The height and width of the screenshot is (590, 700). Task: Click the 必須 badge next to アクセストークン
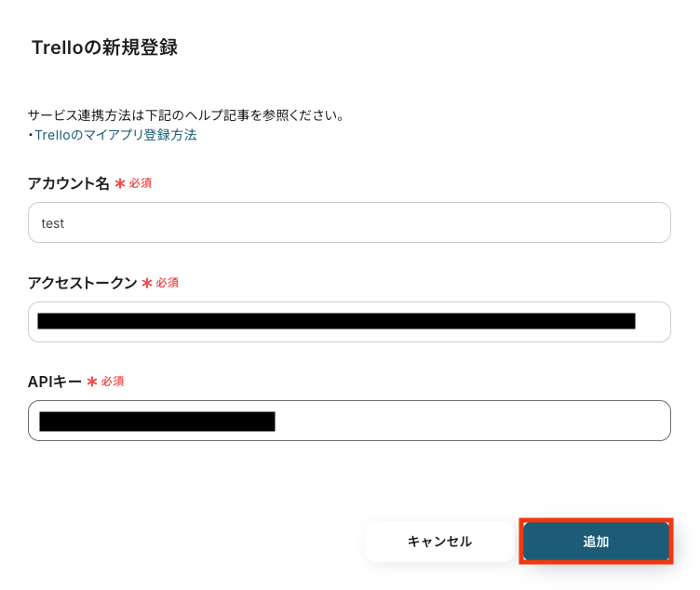[x=168, y=283]
